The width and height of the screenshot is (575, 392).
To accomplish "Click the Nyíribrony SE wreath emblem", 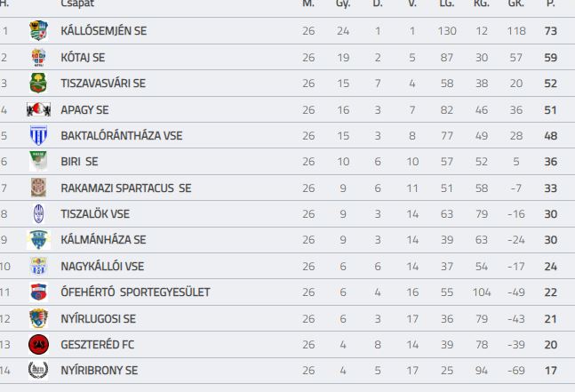I will click(38, 370).
